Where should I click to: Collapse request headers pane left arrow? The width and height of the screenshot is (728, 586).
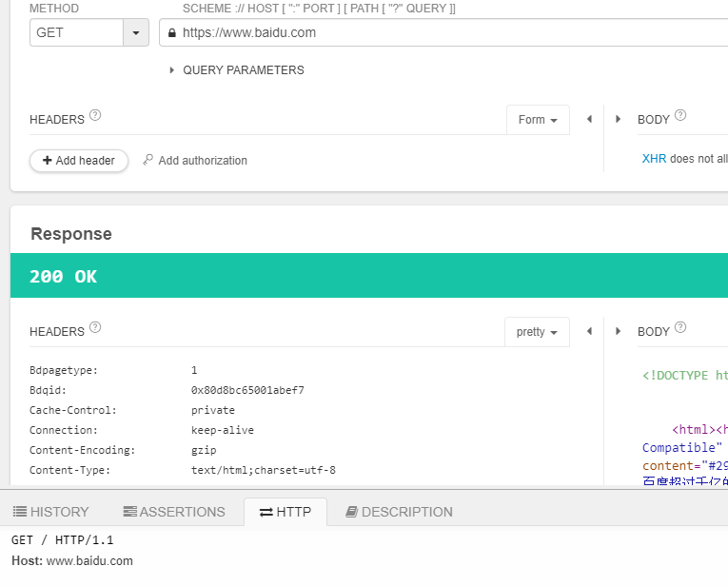click(589, 119)
